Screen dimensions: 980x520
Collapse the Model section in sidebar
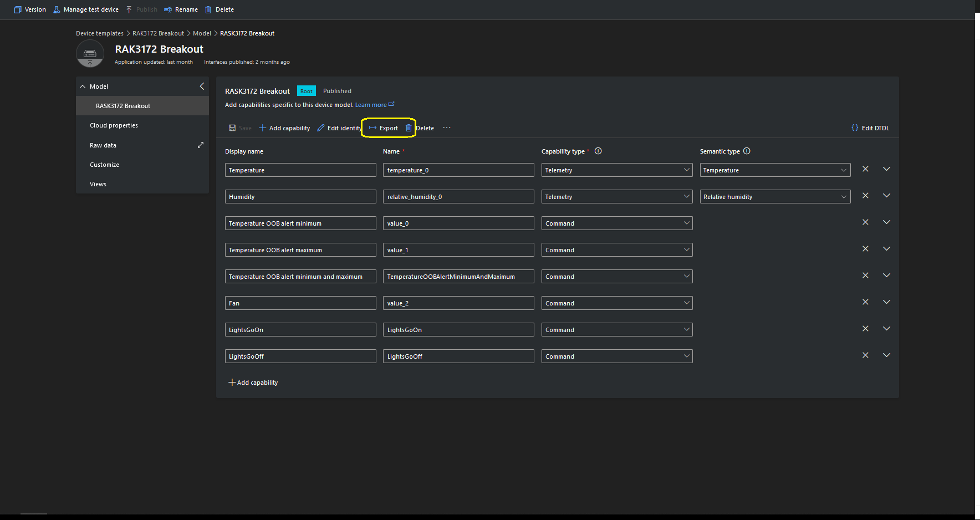pyautogui.click(x=83, y=86)
